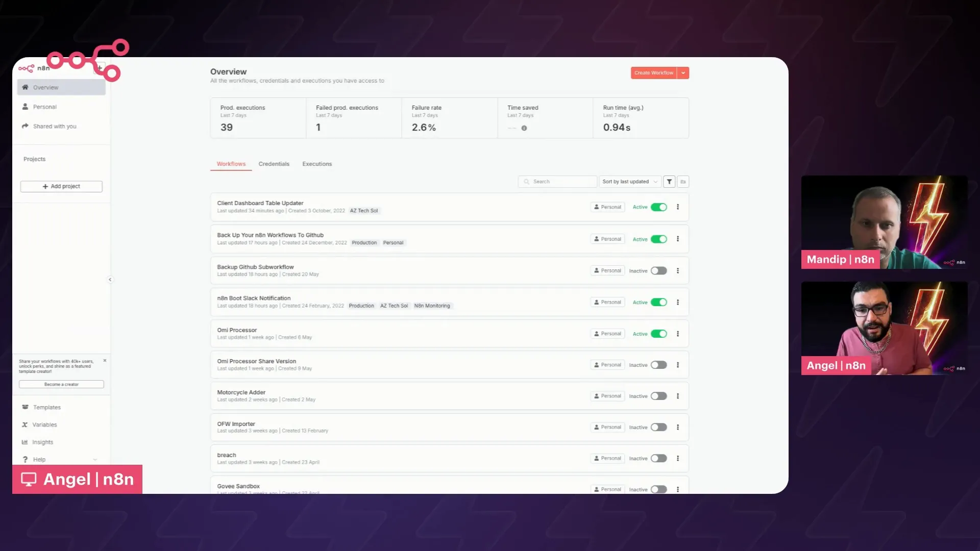
Task: Click AZ Tech Sol tag on Client Dashboard row
Action: [x=364, y=211]
